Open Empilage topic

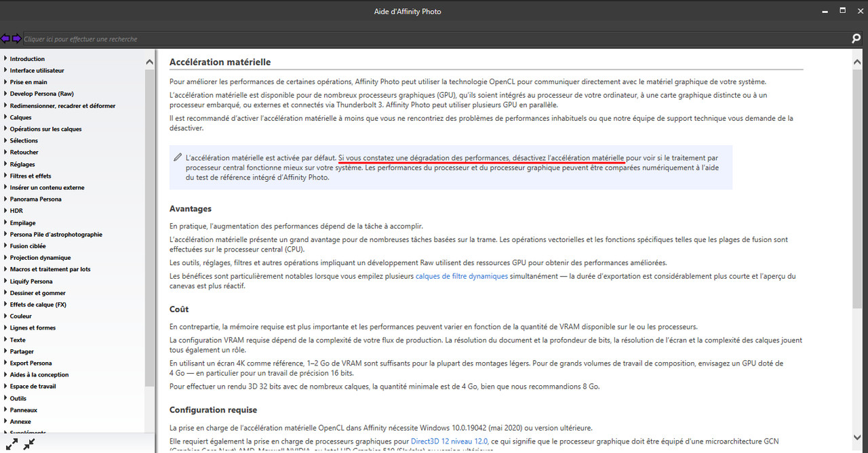point(22,222)
